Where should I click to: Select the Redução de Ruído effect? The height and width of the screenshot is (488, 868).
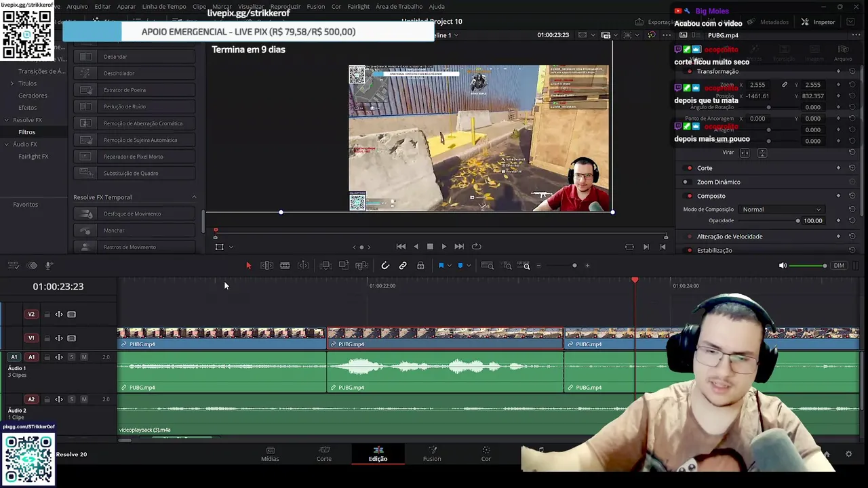(x=134, y=106)
